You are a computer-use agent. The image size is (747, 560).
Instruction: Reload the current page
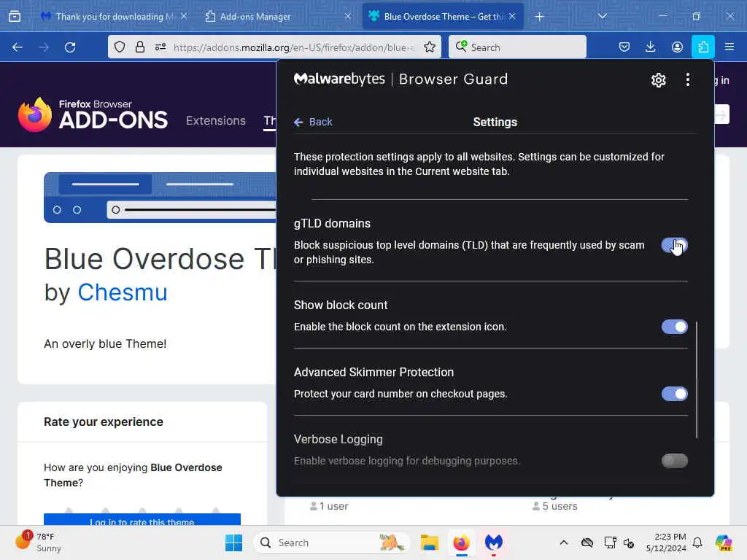[70, 47]
